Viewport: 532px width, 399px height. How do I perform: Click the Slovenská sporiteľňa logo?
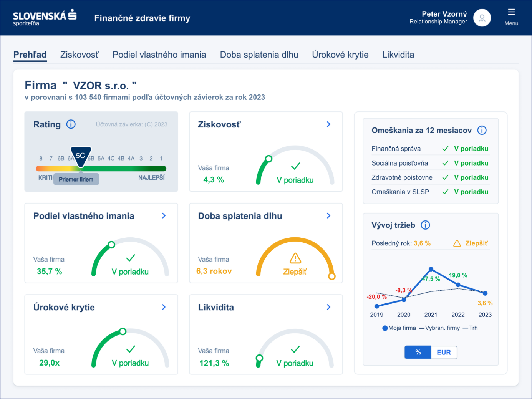pos(45,18)
